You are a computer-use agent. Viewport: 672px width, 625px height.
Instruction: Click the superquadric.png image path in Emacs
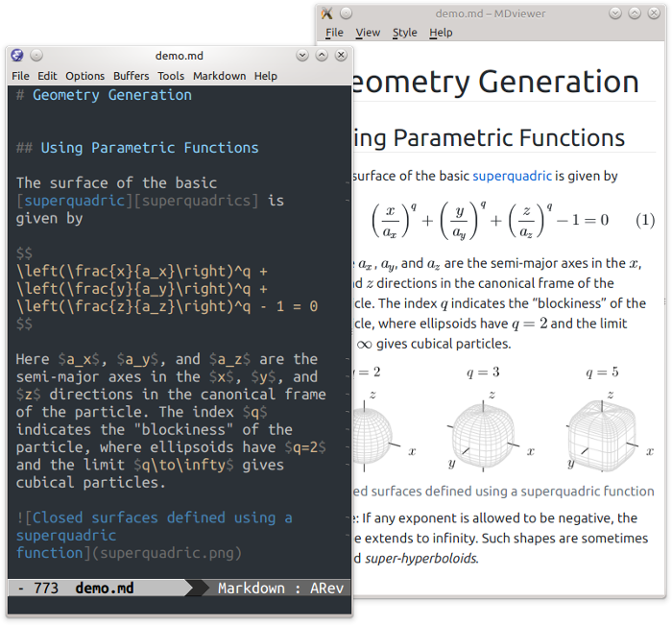[x=167, y=553]
